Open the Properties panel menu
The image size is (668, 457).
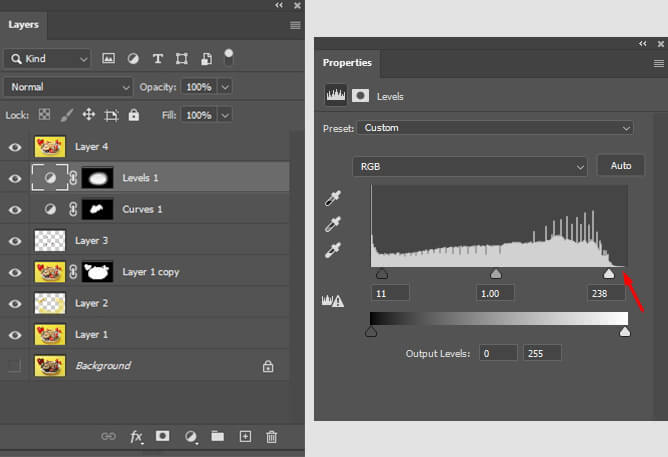[659, 63]
